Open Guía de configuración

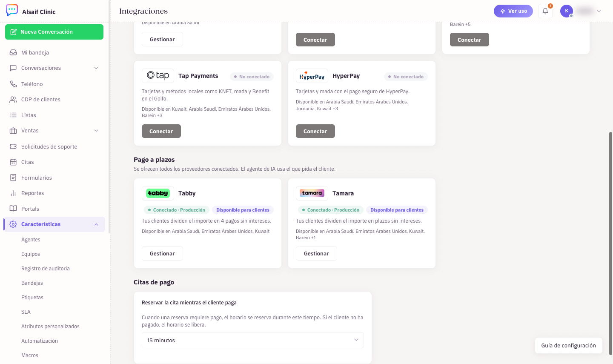coord(569,346)
